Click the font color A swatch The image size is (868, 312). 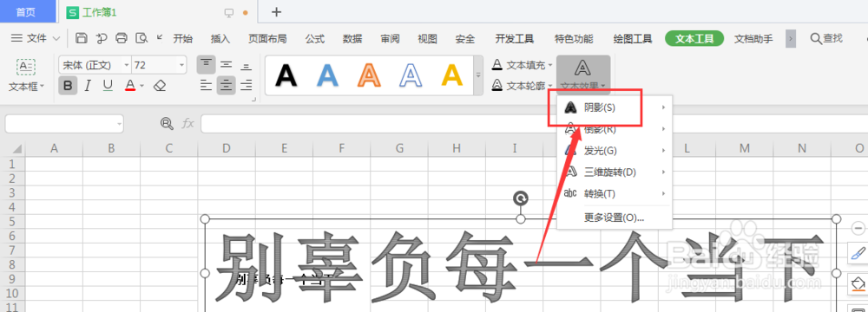point(130,86)
